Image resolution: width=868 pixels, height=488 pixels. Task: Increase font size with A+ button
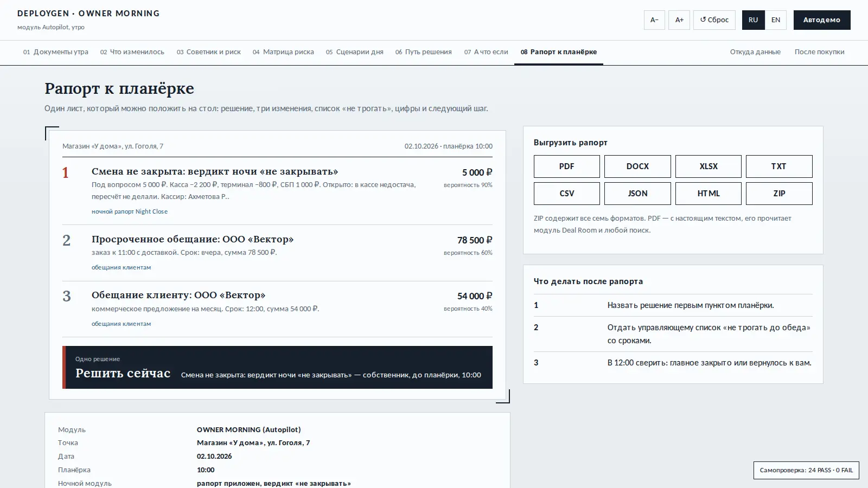coord(679,20)
